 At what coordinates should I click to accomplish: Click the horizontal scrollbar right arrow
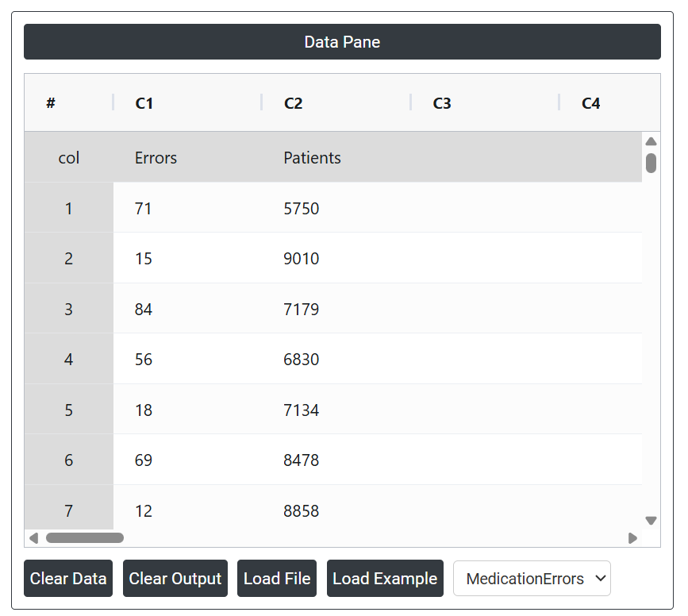point(632,538)
